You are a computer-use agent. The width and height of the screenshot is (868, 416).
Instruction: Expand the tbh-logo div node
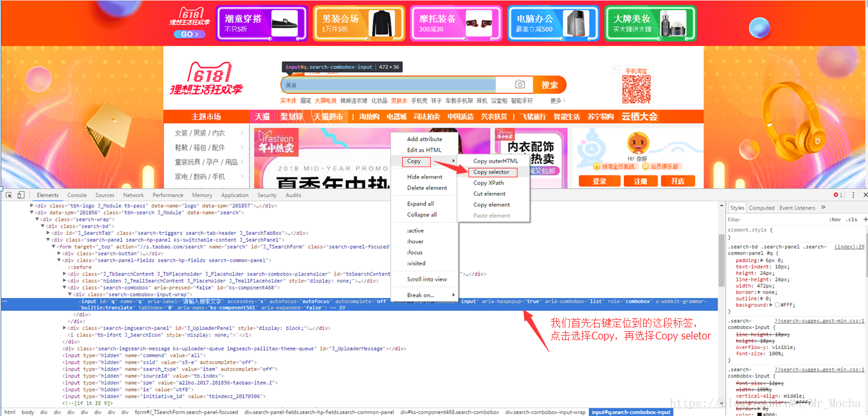coord(33,205)
